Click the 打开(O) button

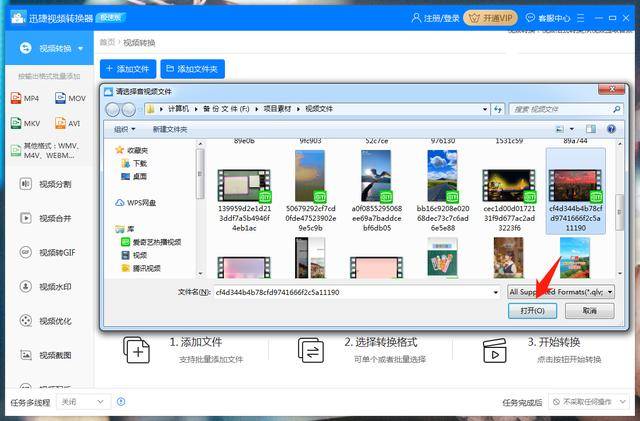point(532,311)
